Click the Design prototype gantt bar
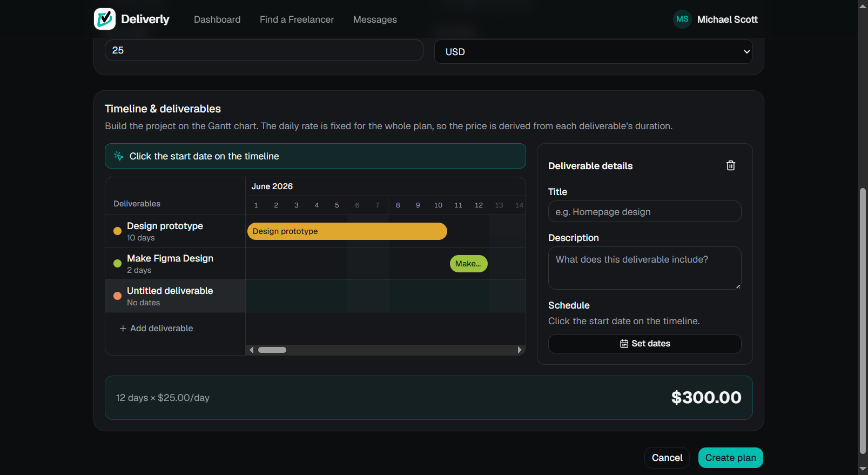The width and height of the screenshot is (868, 475). (x=347, y=231)
